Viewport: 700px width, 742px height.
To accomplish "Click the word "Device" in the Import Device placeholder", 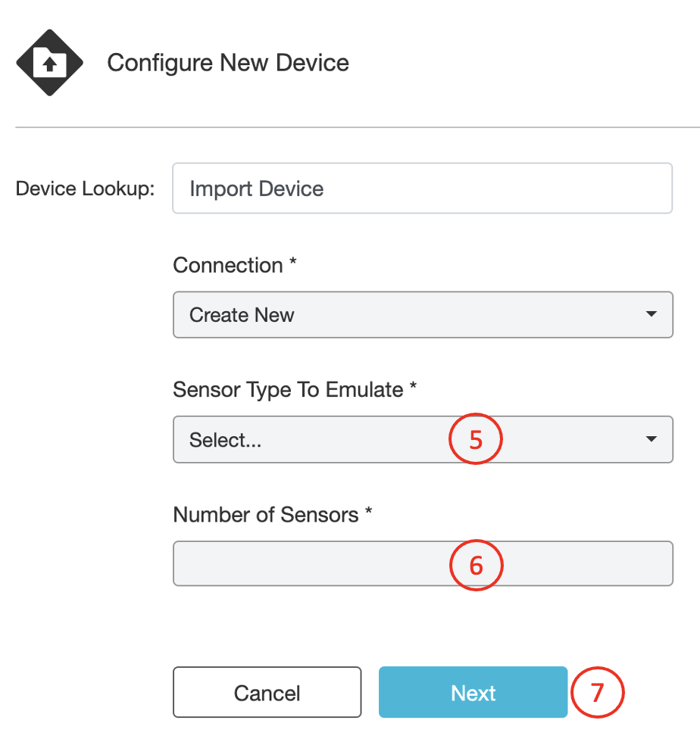I will [x=292, y=189].
